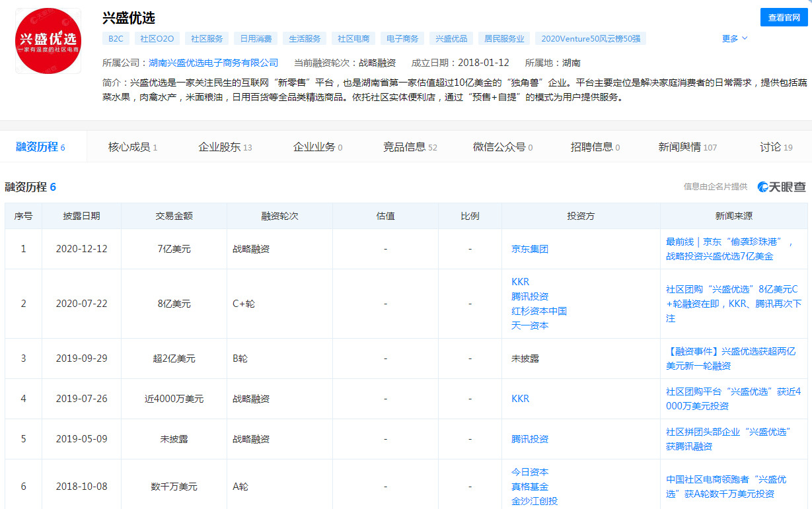Switch to the 企业业务 tab
Viewport: 812px width, 509px height.
point(318,147)
